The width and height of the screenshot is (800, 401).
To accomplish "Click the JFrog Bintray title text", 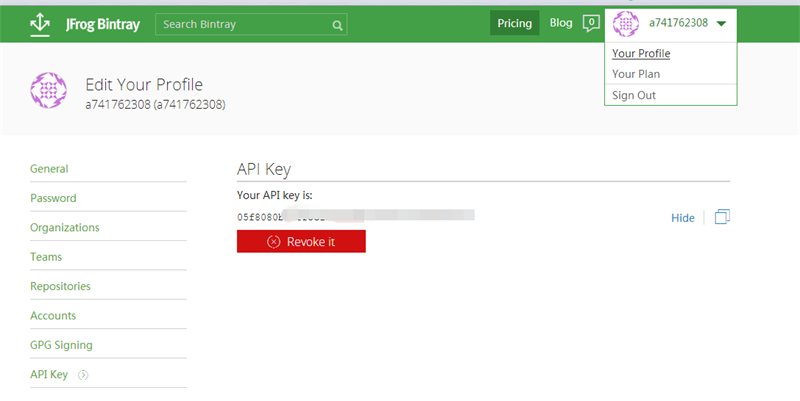I will click(x=103, y=24).
